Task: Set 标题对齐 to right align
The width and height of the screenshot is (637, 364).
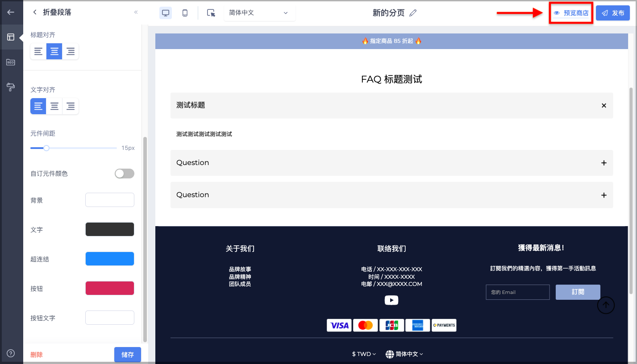Action: pyautogui.click(x=71, y=51)
